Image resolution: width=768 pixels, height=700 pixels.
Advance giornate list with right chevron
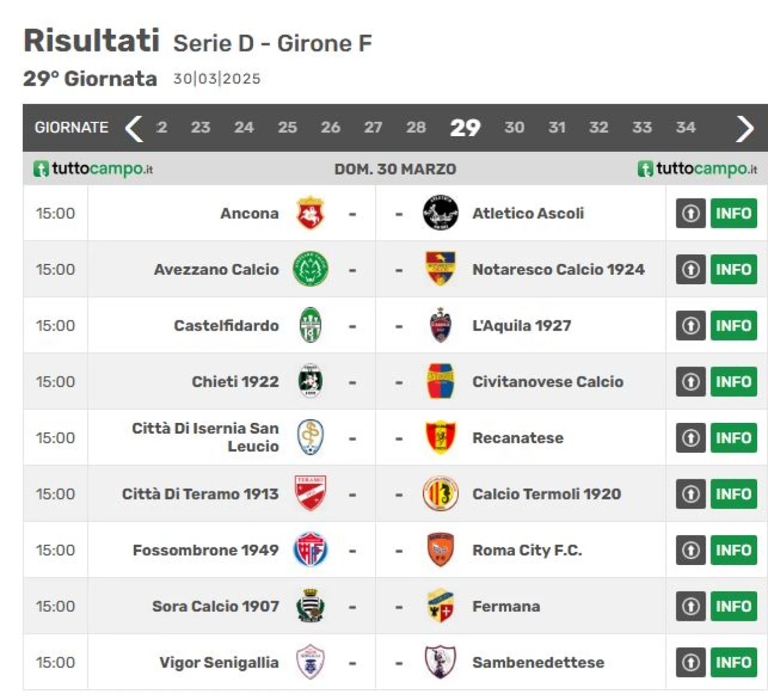point(745,128)
